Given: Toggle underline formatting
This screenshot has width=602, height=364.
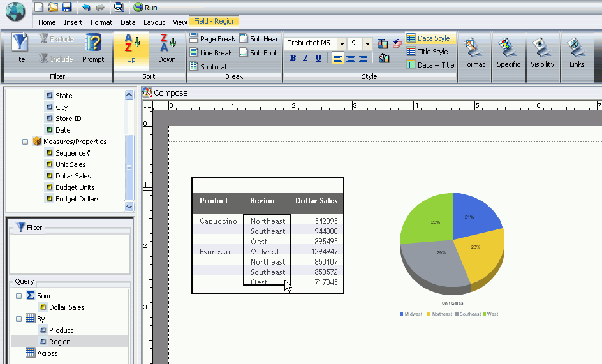Looking at the screenshot, I should coord(318,58).
